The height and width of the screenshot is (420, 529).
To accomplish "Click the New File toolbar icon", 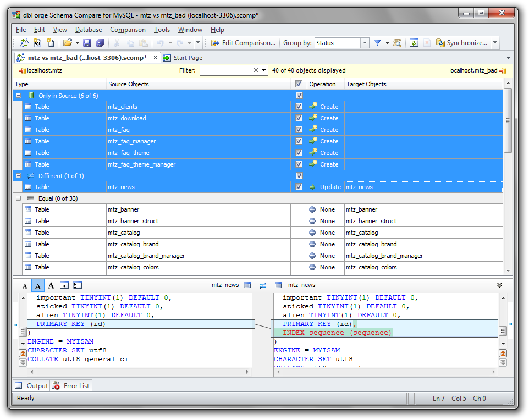I will [x=50, y=43].
